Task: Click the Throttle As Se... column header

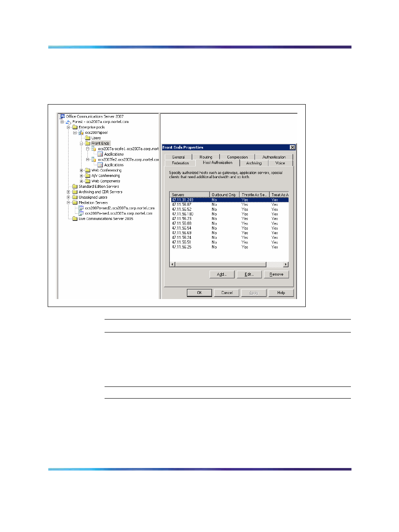Action: (x=255, y=194)
